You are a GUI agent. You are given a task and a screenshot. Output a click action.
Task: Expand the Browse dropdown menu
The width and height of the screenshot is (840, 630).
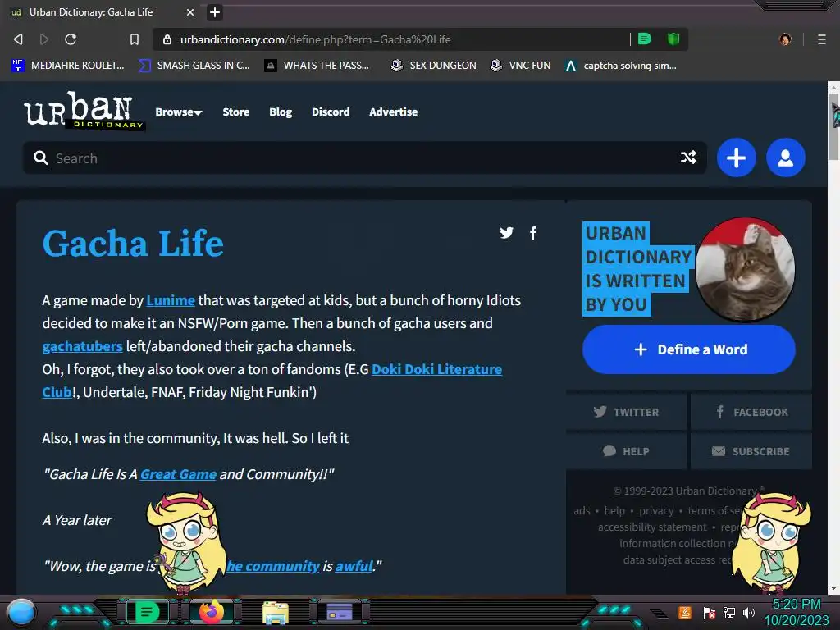pyautogui.click(x=179, y=112)
